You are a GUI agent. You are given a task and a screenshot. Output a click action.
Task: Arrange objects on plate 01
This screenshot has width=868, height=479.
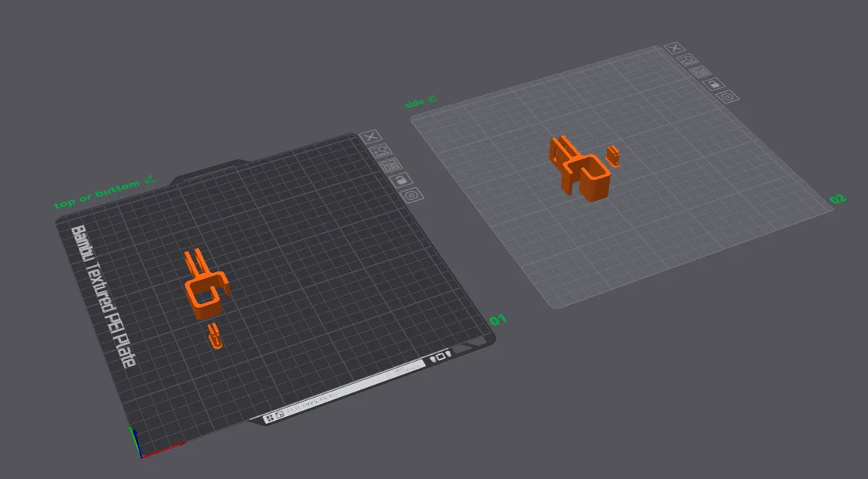pos(391,165)
